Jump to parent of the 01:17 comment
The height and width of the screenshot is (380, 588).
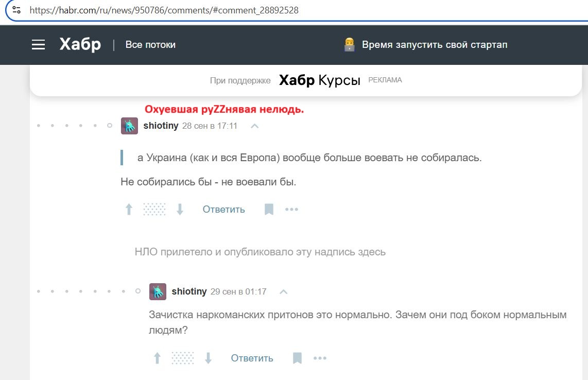283,291
